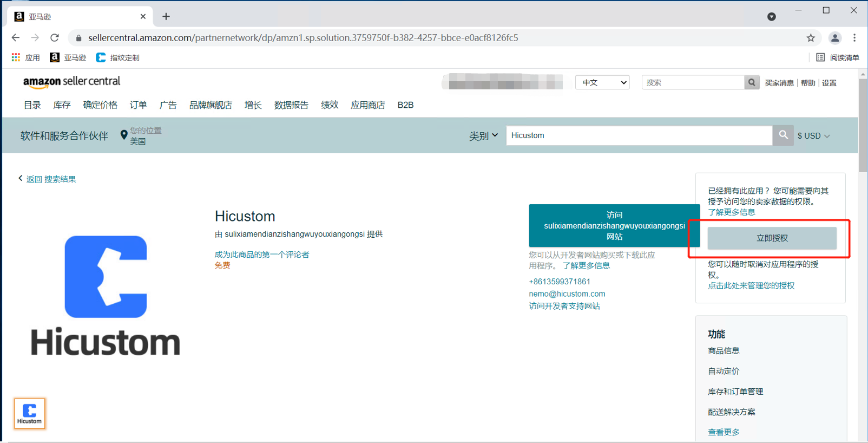Image resolution: width=868 pixels, height=443 pixels.
Task: Click the 自动定价 feature text
Action: click(724, 371)
